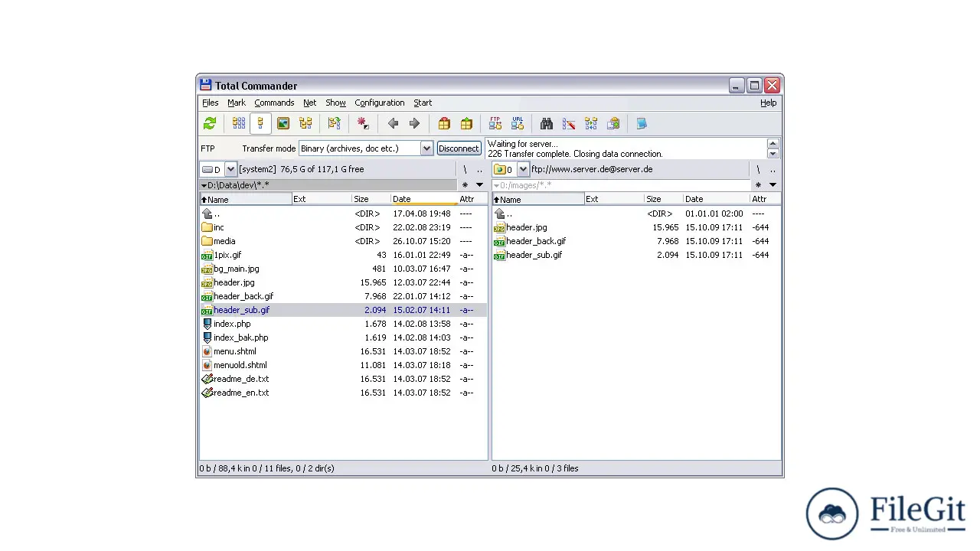Open the Mark menu
This screenshot has height=551, width=980.
(x=237, y=103)
